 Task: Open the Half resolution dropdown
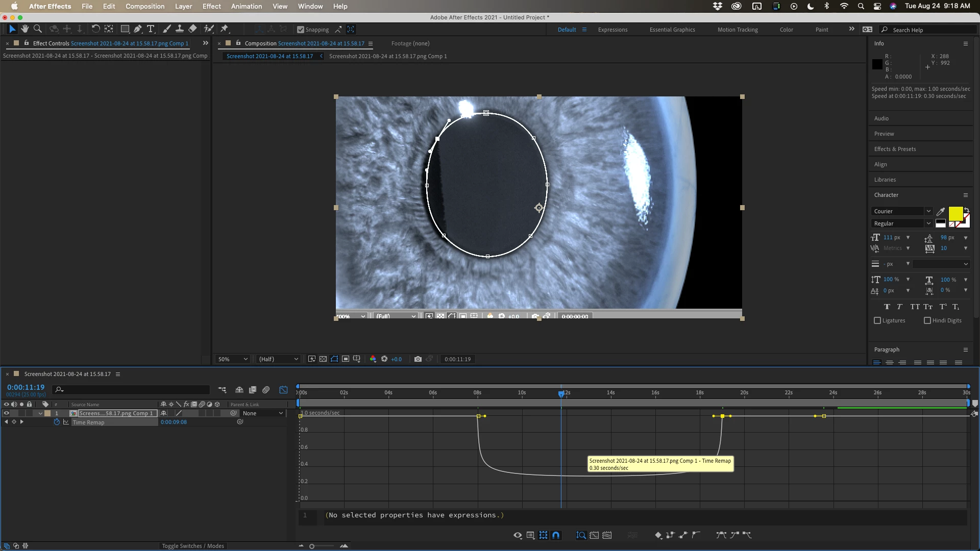(x=278, y=359)
